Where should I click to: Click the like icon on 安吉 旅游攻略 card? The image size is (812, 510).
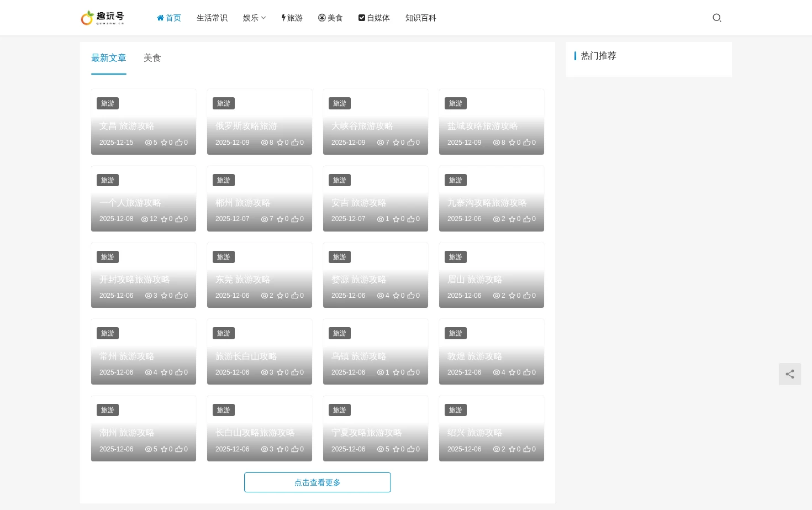point(411,219)
